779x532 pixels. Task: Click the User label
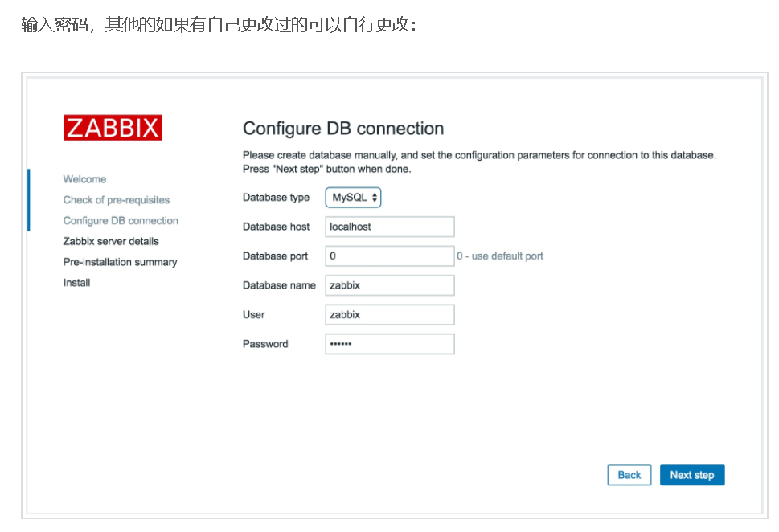click(x=254, y=314)
